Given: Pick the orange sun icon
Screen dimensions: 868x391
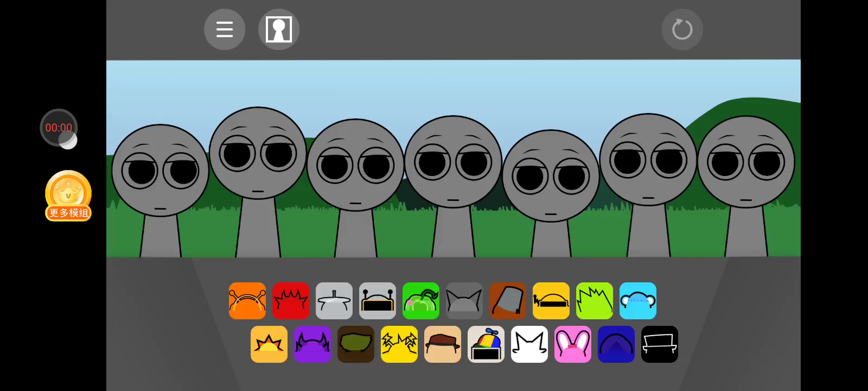Looking at the screenshot, I should [x=269, y=344].
